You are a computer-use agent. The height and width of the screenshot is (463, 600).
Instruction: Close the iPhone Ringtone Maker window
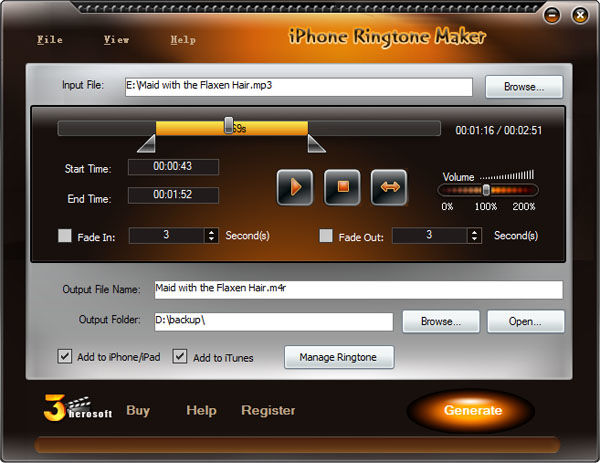click(x=580, y=15)
